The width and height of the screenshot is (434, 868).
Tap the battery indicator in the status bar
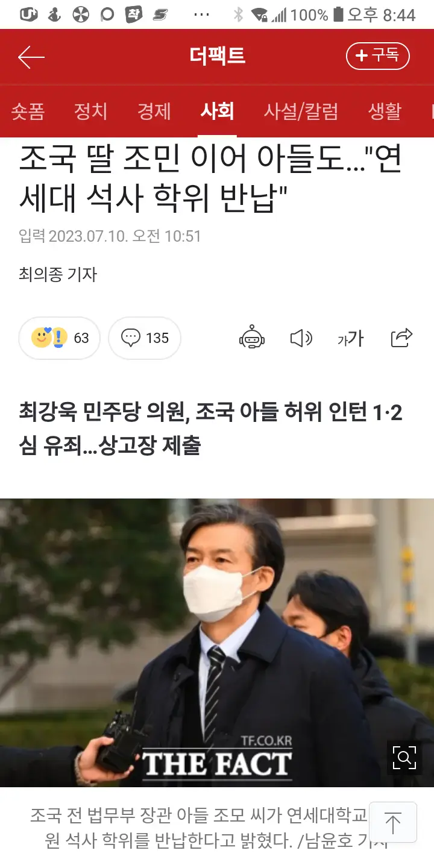point(338,14)
